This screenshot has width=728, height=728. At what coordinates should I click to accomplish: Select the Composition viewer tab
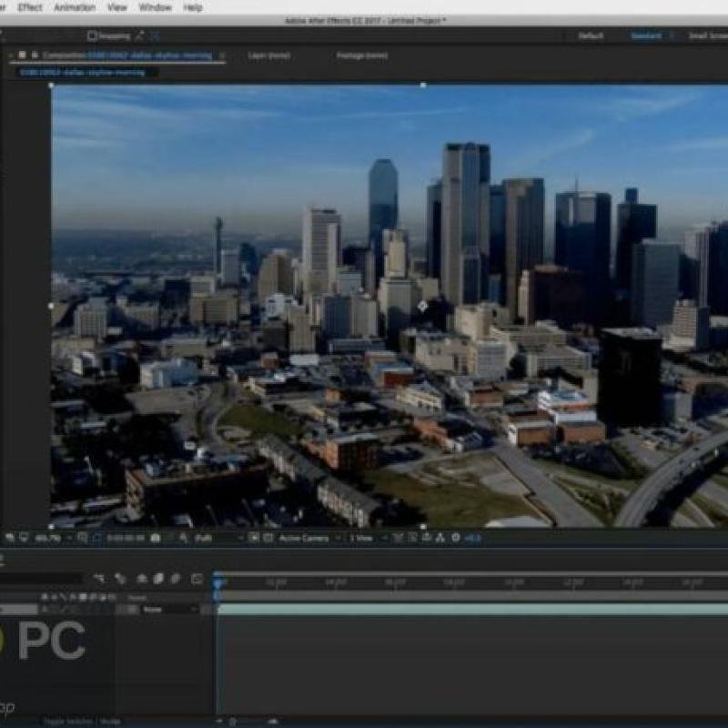coord(127,56)
